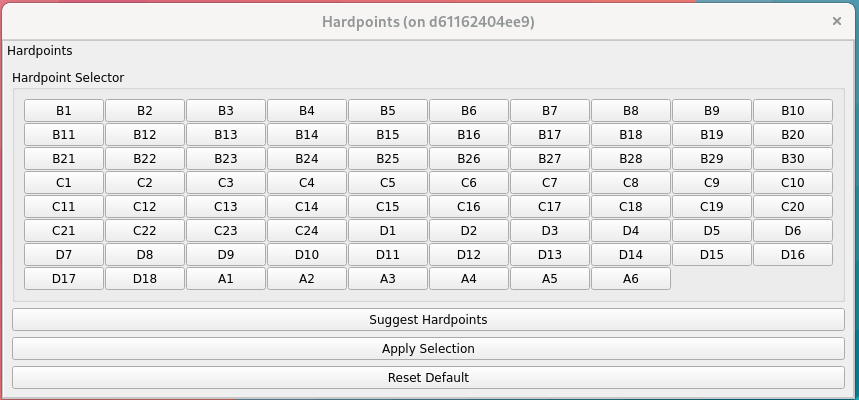Pick the A1 hardpoint

(x=226, y=279)
